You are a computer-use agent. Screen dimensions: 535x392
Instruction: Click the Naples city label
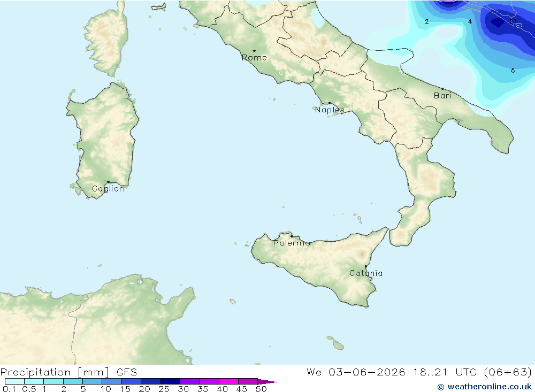tap(330, 110)
